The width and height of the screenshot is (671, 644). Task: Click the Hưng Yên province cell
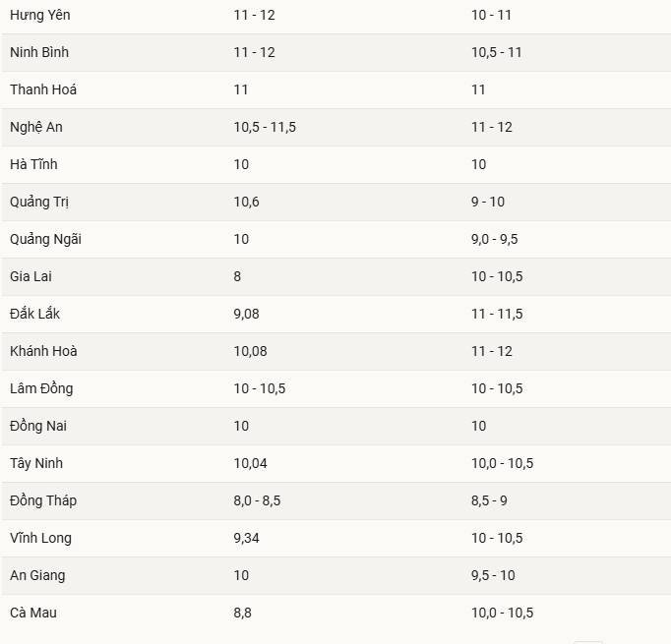40,16
